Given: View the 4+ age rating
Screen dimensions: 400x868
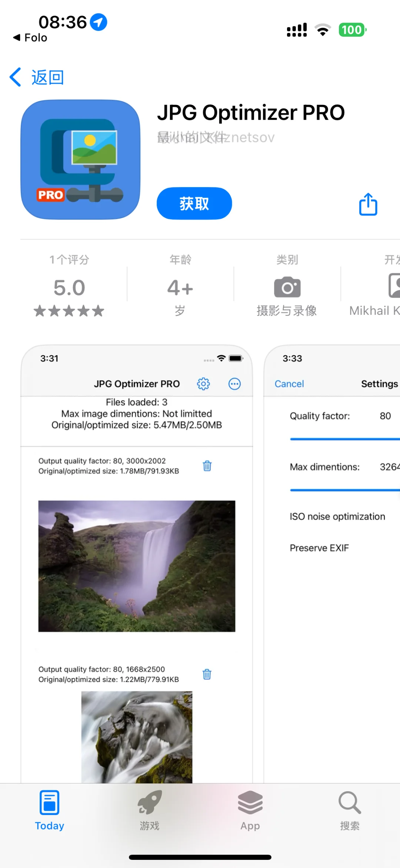Looking at the screenshot, I should 180,288.
